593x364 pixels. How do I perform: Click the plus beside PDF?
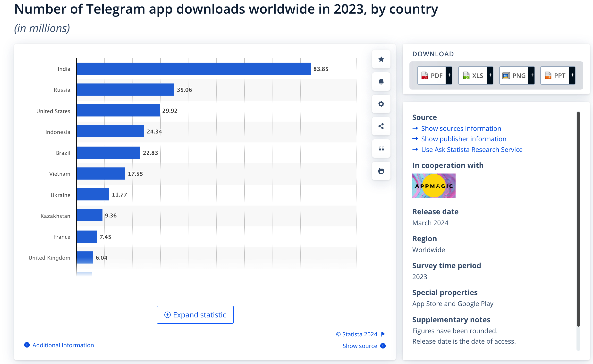click(449, 75)
